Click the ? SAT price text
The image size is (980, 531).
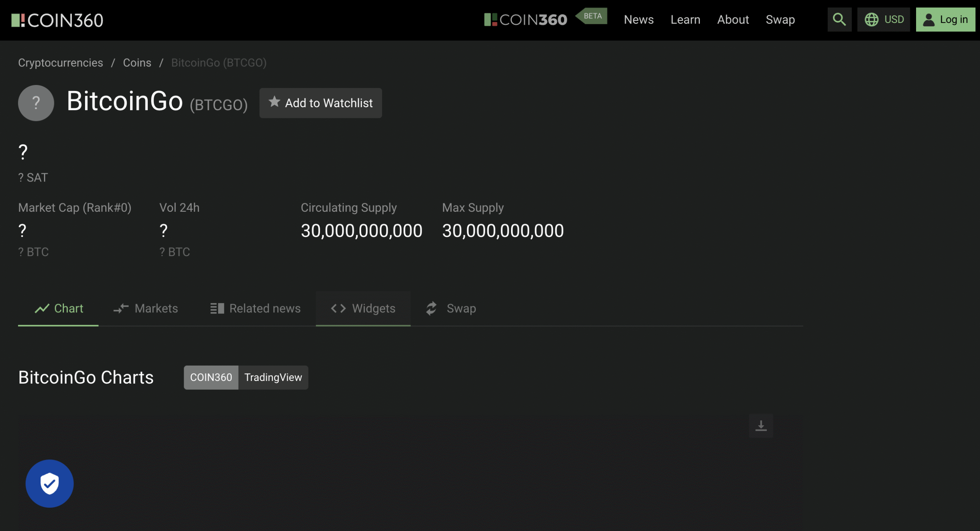33,178
